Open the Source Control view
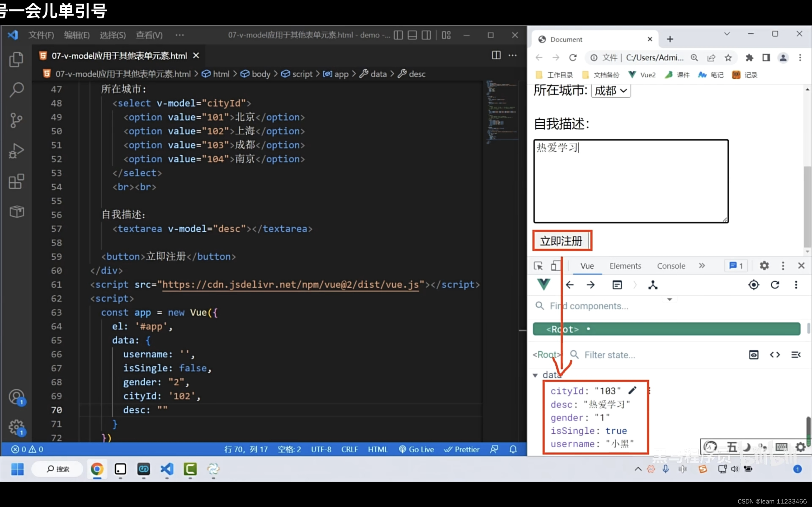 [x=16, y=120]
